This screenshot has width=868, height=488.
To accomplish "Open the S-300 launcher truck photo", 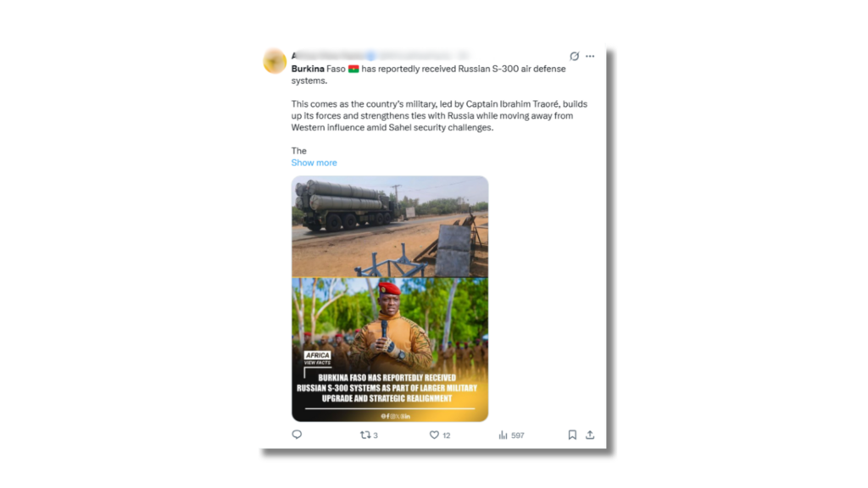I will [x=390, y=226].
